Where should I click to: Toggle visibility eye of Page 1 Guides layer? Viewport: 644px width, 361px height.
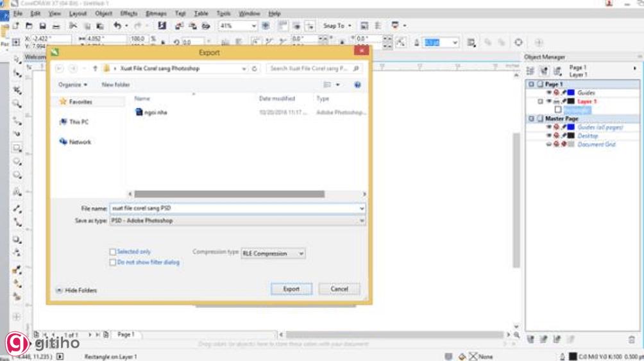548,93
